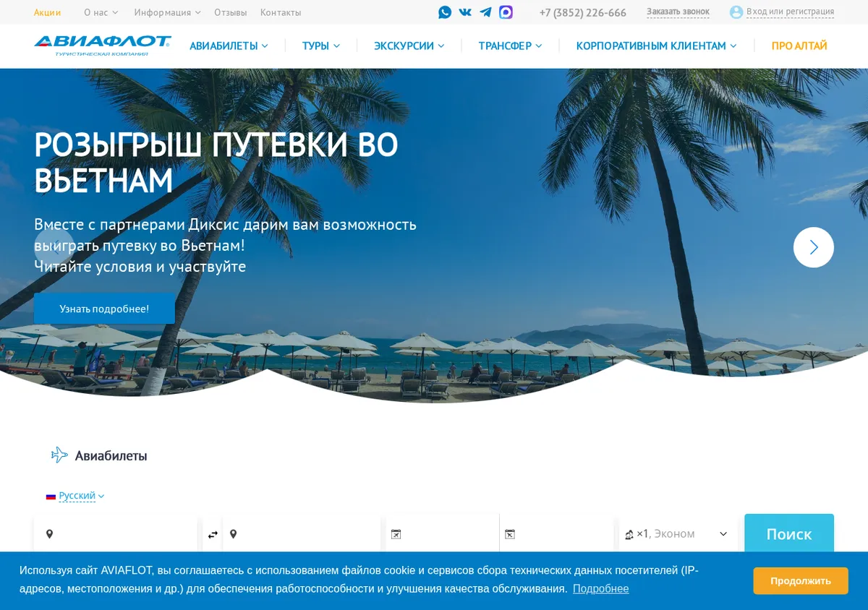Screen dimensions: 868x610
Task: Click Продолжить in cookie banner
Action: [x=801, y=581]
